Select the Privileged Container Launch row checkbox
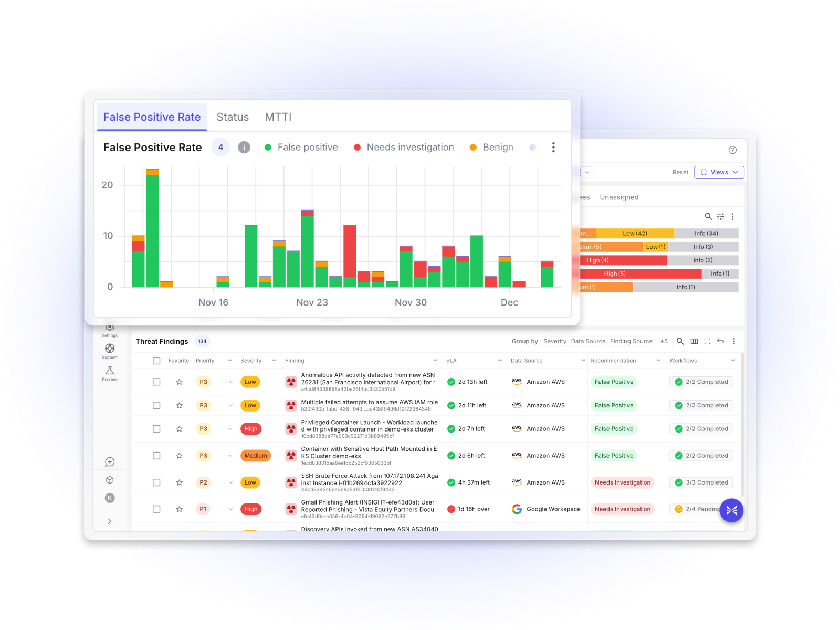The width and height of the screenshot is (840, 630). coord(156,429)
